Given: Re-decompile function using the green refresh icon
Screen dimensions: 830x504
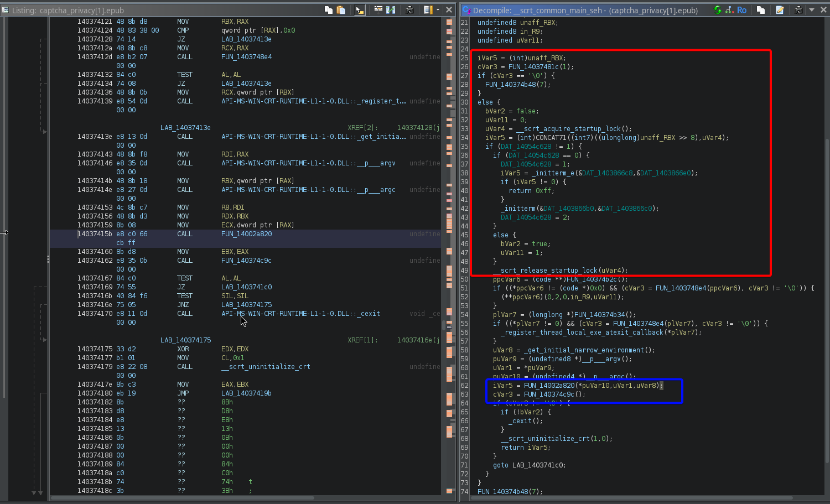Looking at the screenshot, I should (x=718, y=10).
